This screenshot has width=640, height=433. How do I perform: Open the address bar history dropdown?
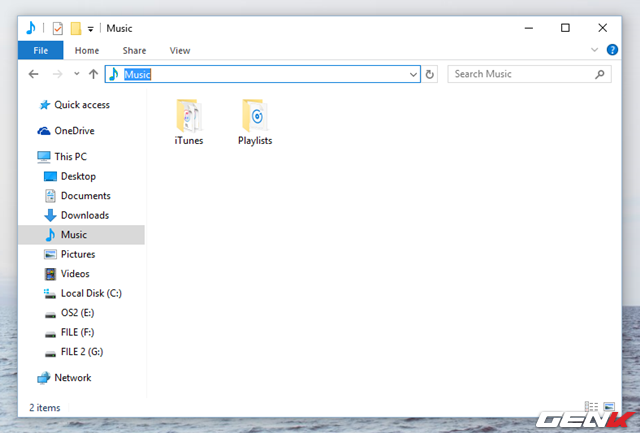point(413,74)
